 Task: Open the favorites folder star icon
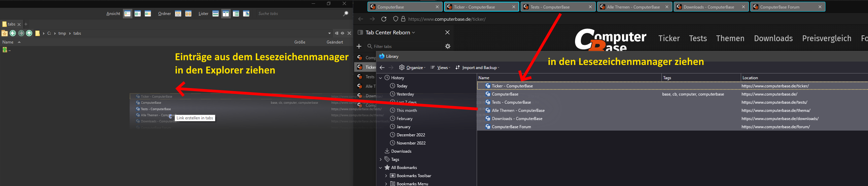[x=4, y=33]
